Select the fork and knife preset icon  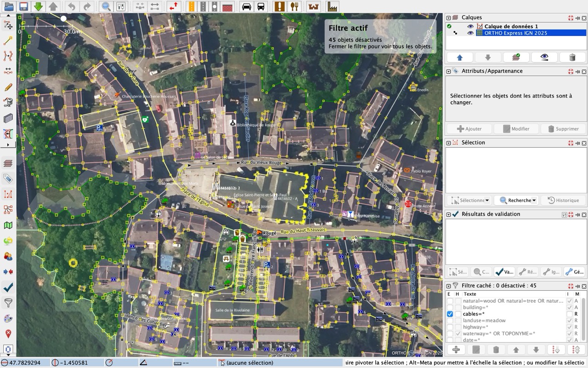294,6
